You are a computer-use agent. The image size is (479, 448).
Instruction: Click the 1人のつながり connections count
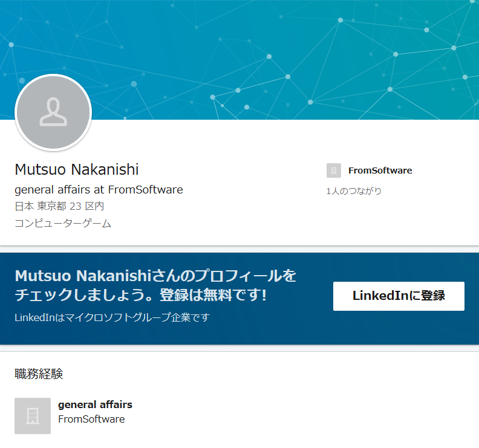[x=354, y=191]
